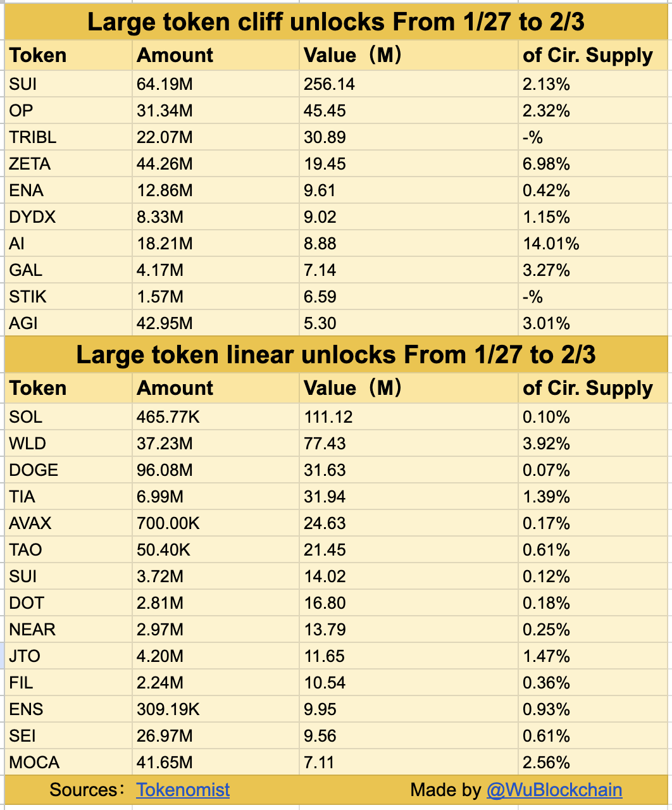Click the STIK token cell
This screenshot has height=810, width=672.
click(28, 297)
